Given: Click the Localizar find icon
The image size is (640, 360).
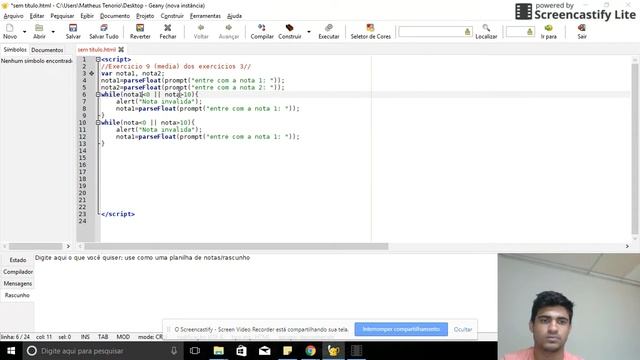Looking at the screenshot, I should 486,31.
